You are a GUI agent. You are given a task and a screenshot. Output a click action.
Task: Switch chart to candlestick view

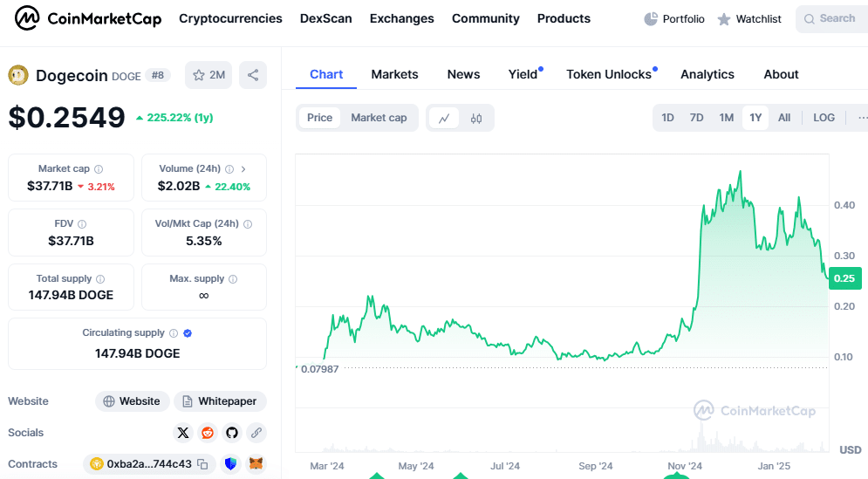(476, 118)
